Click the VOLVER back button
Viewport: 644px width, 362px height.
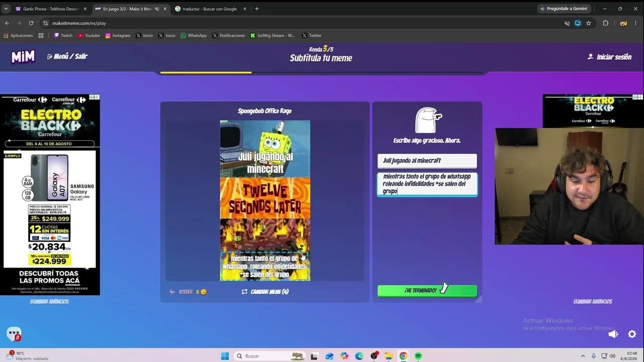point(188,292)
